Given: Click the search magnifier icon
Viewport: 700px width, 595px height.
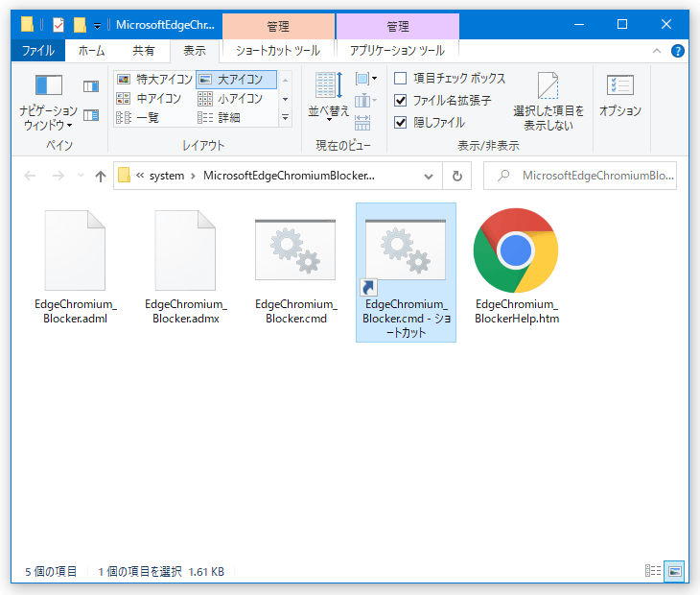Looking at the screenshot, I should pos(503,175).
